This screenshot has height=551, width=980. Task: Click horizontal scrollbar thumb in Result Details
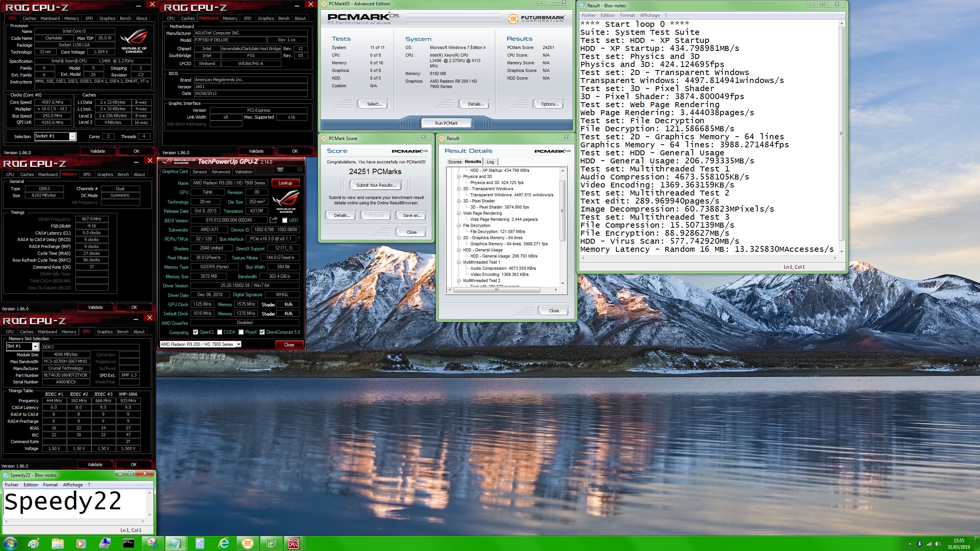tap(497, 290)
